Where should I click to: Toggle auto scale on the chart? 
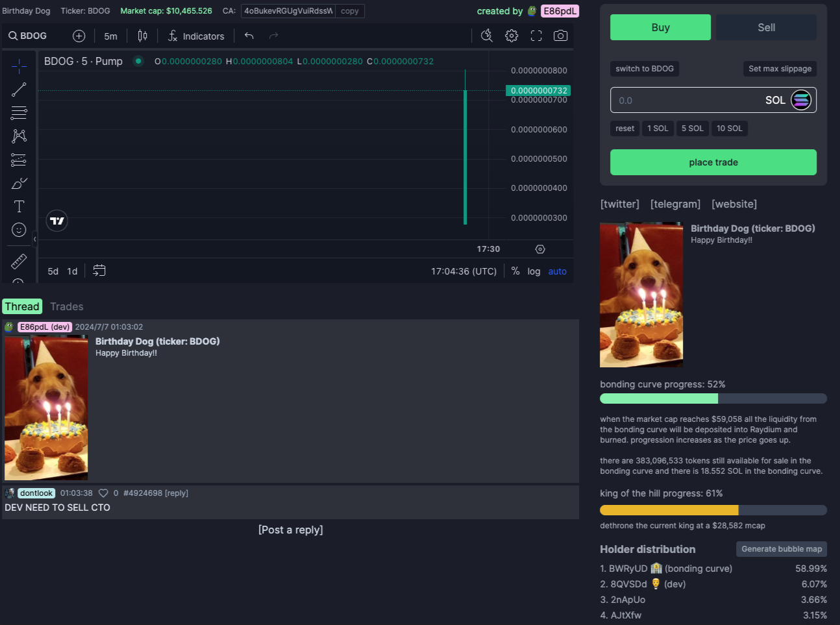(x=557, y=271)
